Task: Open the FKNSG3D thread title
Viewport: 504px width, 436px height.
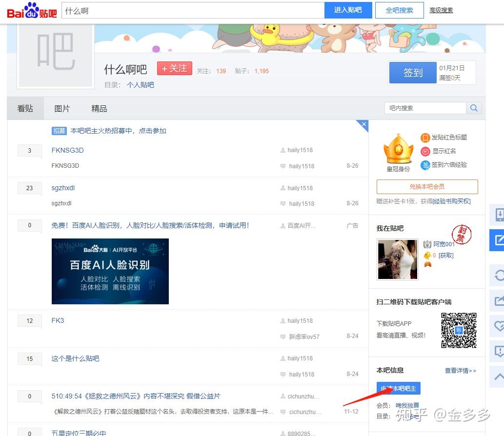Action: [x=67, y=150]
